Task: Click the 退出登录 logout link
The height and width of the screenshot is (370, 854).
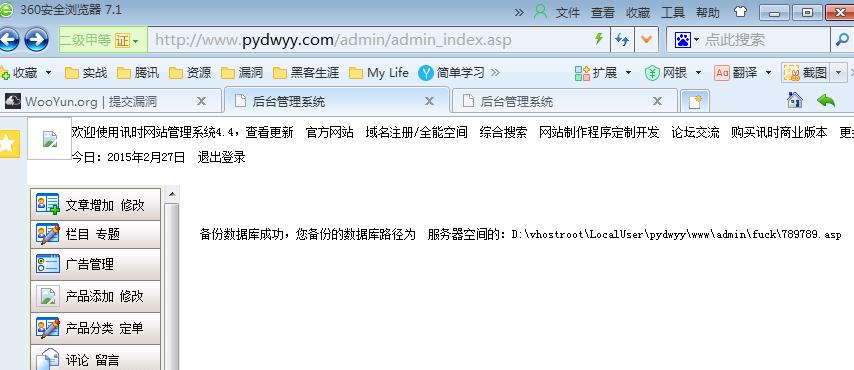Action: (x=221, y=157)
